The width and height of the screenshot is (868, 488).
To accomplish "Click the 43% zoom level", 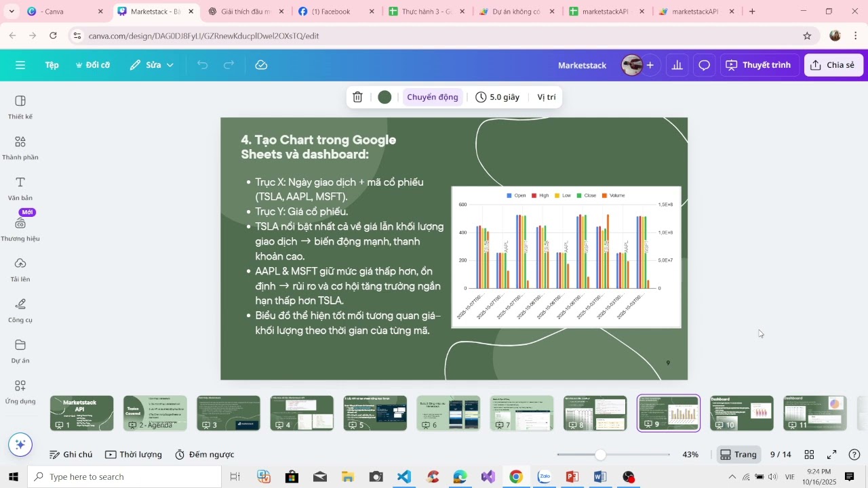I will tap(690, 455).
